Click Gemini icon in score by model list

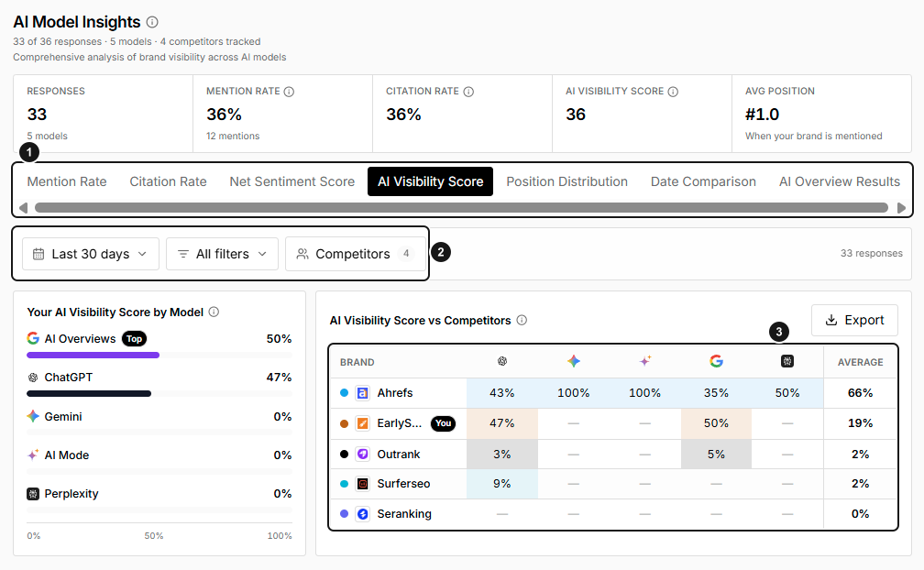point(33,416)
